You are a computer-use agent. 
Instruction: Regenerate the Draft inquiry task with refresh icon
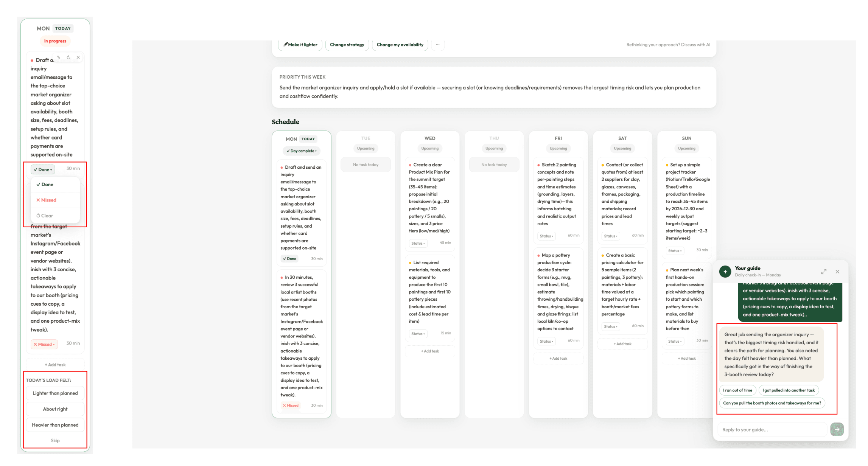coord(68,57)
